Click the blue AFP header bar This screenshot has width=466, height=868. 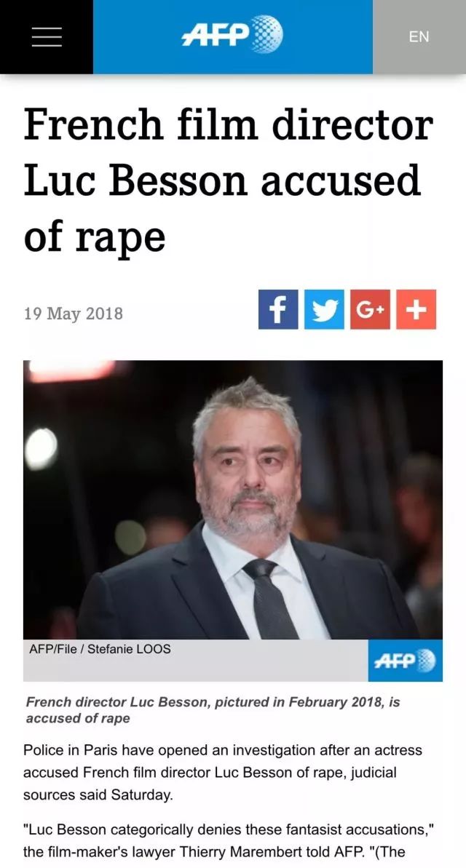(x=233, y=36)
